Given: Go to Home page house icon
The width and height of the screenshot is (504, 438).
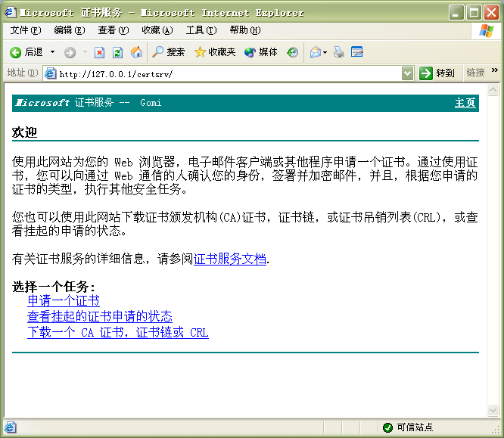Looking at the screenshot, I should pyautogui.click(x=136, y=52).
